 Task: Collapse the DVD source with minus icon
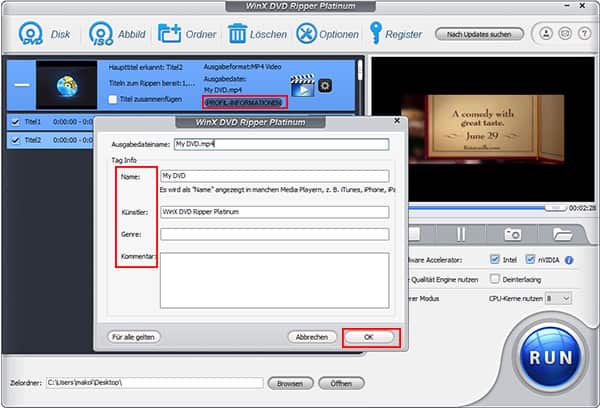(x=22, y=85)
